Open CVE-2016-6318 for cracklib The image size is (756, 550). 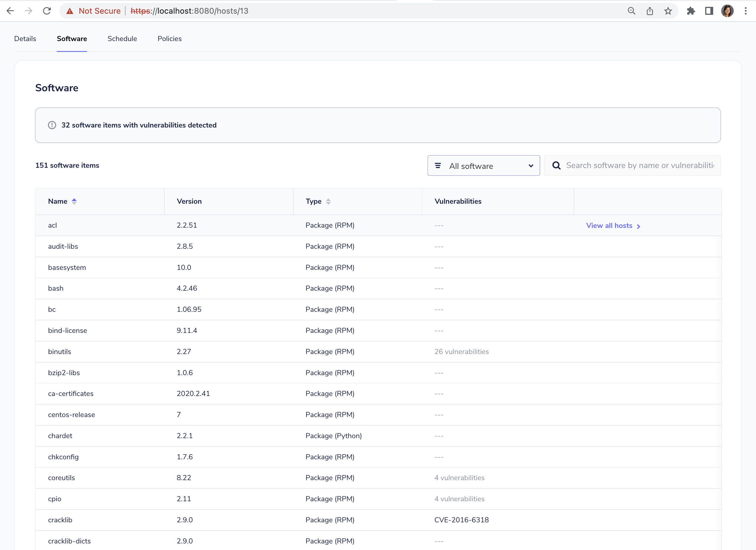[461, 520]
